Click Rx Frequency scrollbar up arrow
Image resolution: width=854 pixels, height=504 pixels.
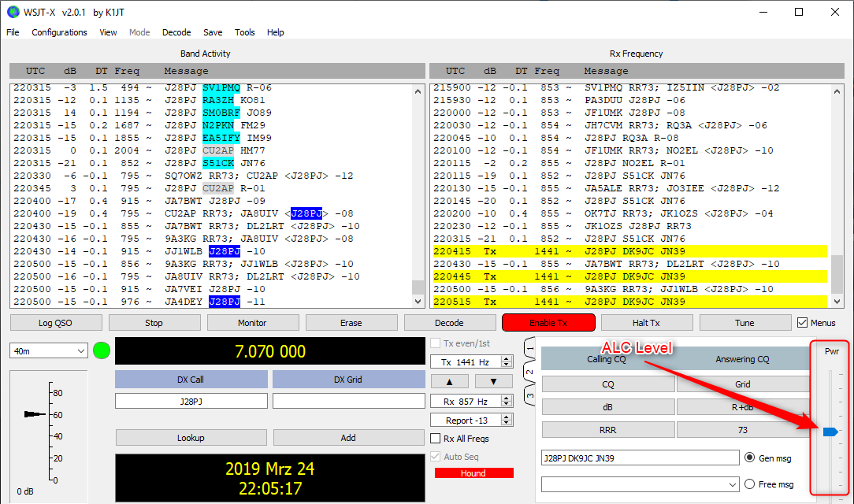[x=837, y=91]
